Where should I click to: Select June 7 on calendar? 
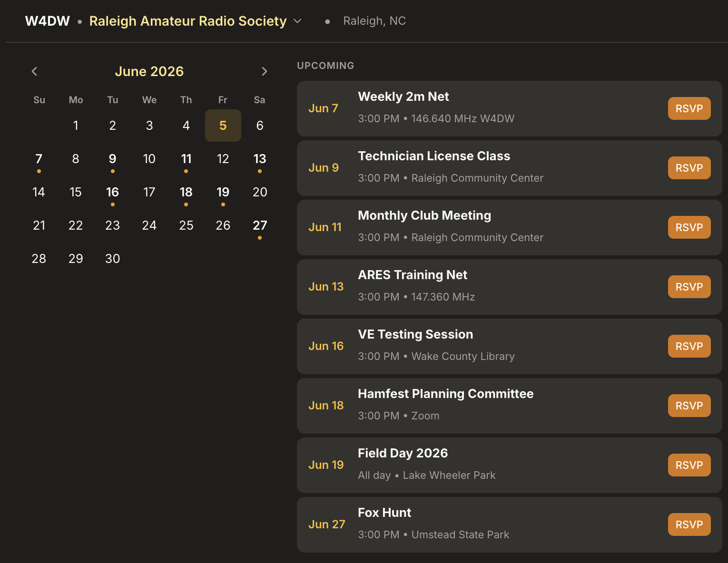click(39, 159)
